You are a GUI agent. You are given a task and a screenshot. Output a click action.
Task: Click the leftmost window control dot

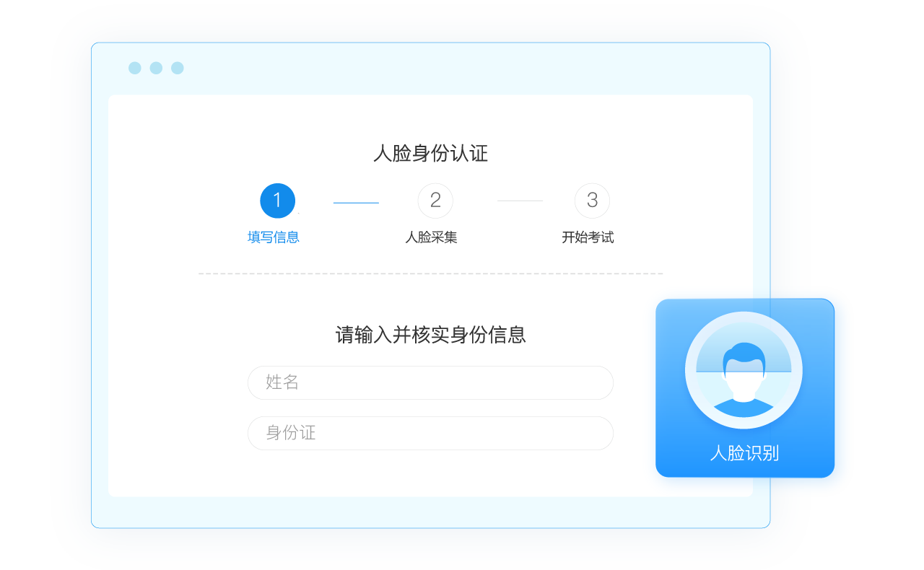pyautogui.click(x=134, y=68)
